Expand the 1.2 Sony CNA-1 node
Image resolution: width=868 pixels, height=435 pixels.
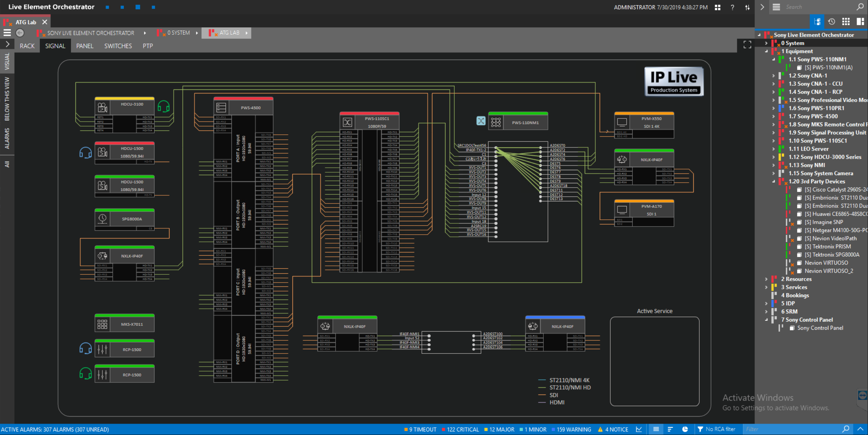773,76
